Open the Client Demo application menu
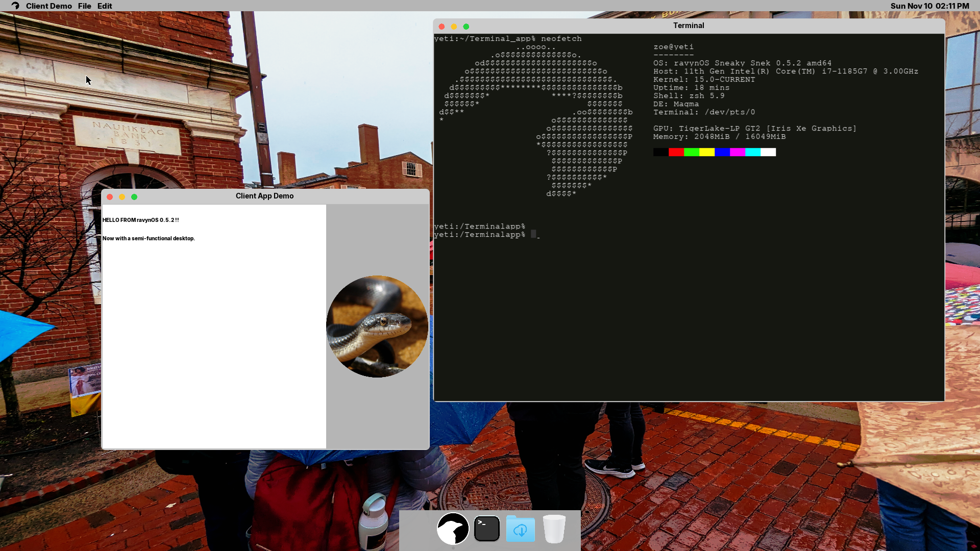This screenshot has width=980, height=551. 48,6
